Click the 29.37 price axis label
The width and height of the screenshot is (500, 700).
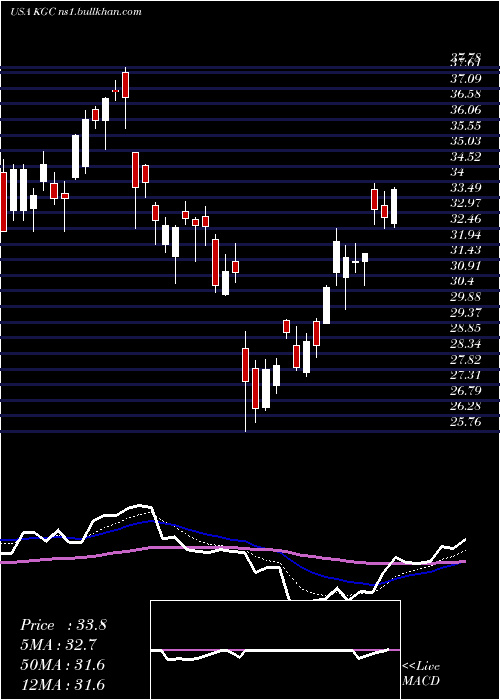point(467,313)
